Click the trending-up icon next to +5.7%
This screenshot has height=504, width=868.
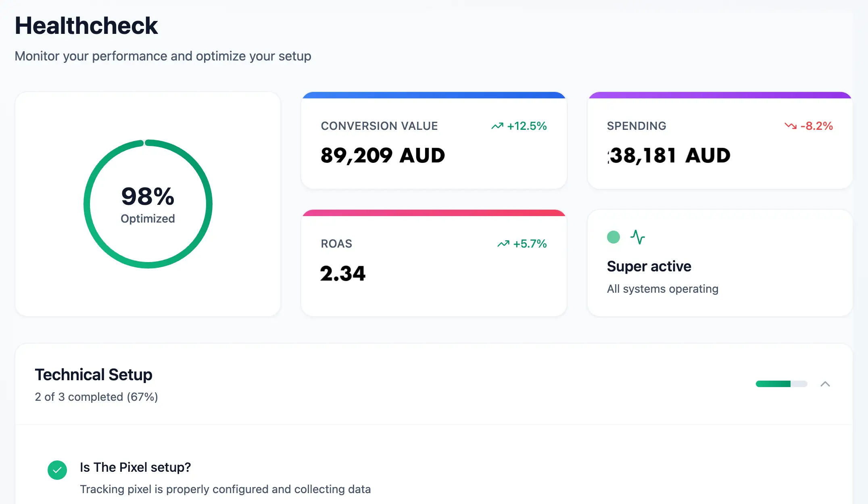503,244
